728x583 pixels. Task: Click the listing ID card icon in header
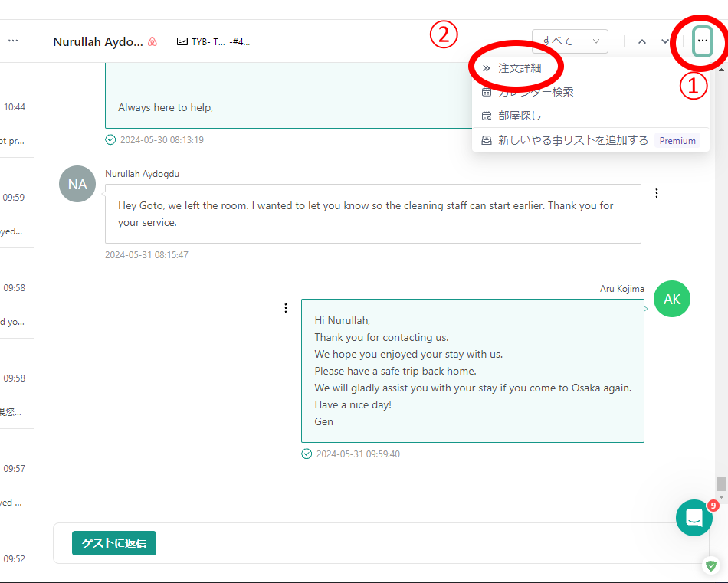point(182,41)
